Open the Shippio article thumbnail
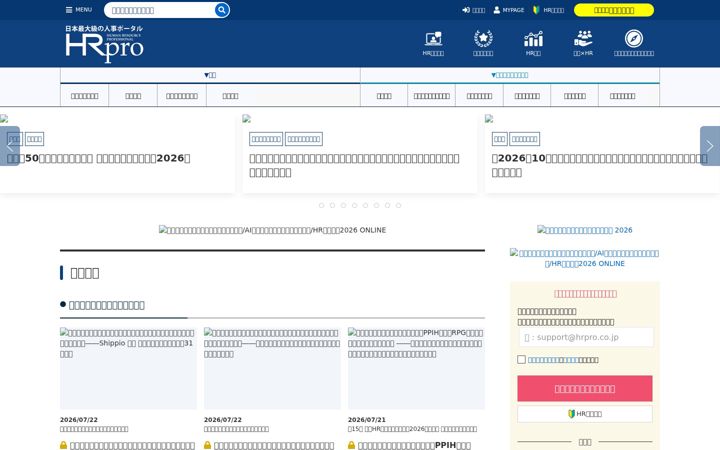This screenshot has height=450, width=720. point(128,368)
